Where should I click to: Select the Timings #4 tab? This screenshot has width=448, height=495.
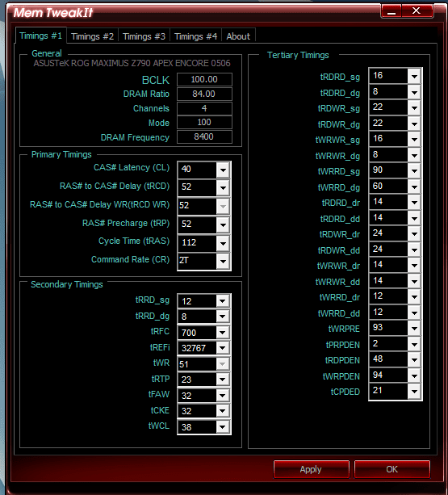(x=195, y=36)
